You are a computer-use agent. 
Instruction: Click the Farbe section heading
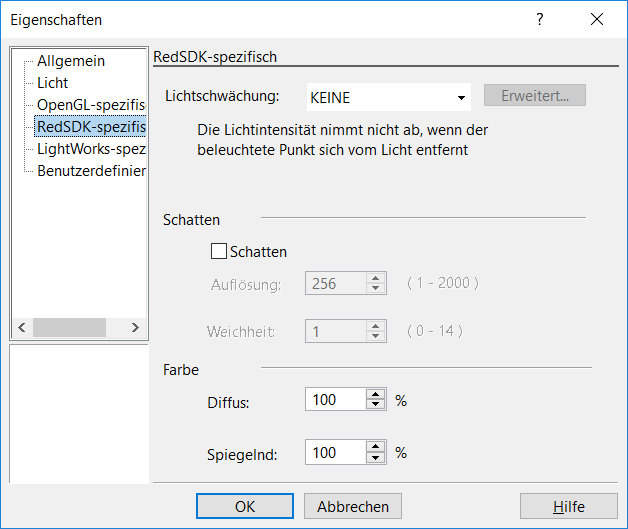[x=181, y=370]
